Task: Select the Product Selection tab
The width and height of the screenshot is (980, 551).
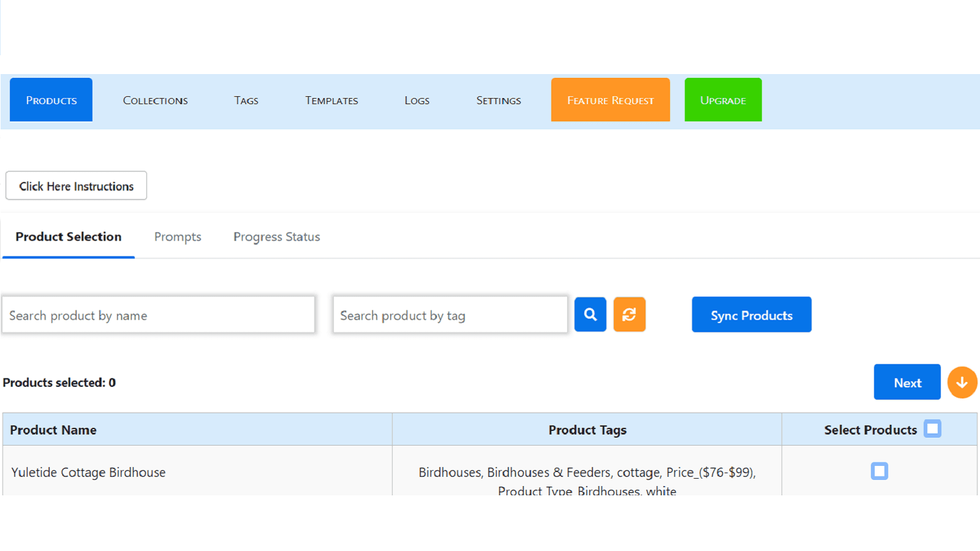Action: (69, 236)
